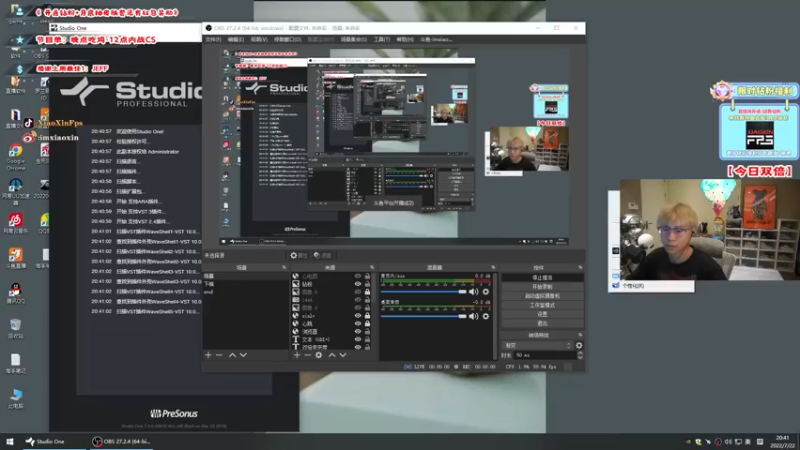
Task: Open scene transition type dropdown
Action: [x=537, y=345]
